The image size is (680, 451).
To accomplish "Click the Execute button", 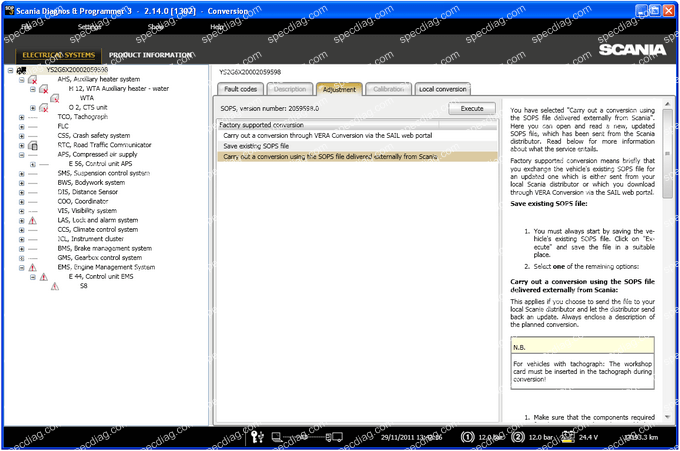I will coord(472,108).
